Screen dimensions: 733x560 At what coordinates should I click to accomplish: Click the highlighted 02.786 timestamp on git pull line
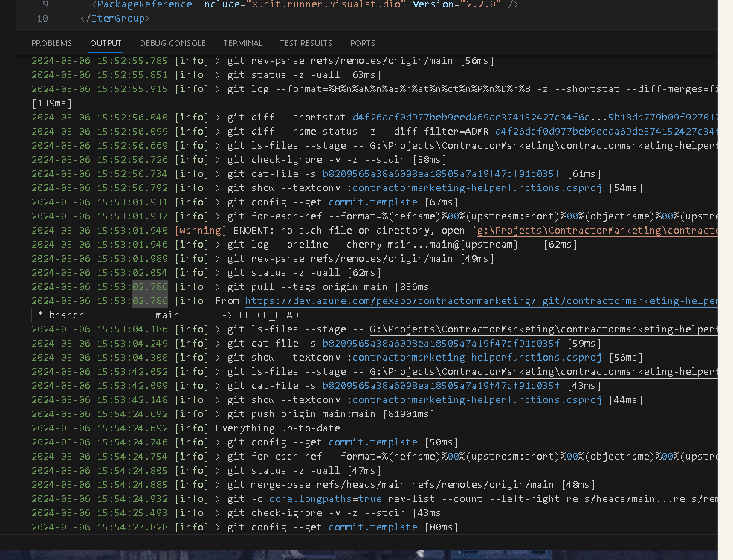(x=150, y=287)
